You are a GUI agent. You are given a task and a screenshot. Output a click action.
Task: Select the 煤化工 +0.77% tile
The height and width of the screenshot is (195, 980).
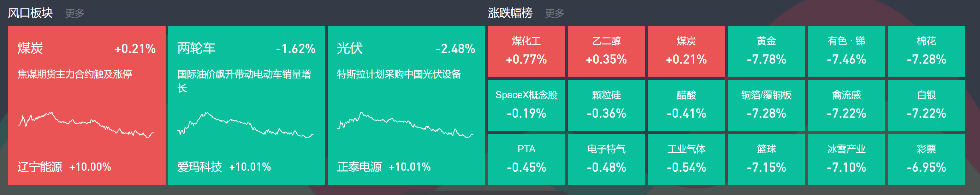[x=526, y=51]
